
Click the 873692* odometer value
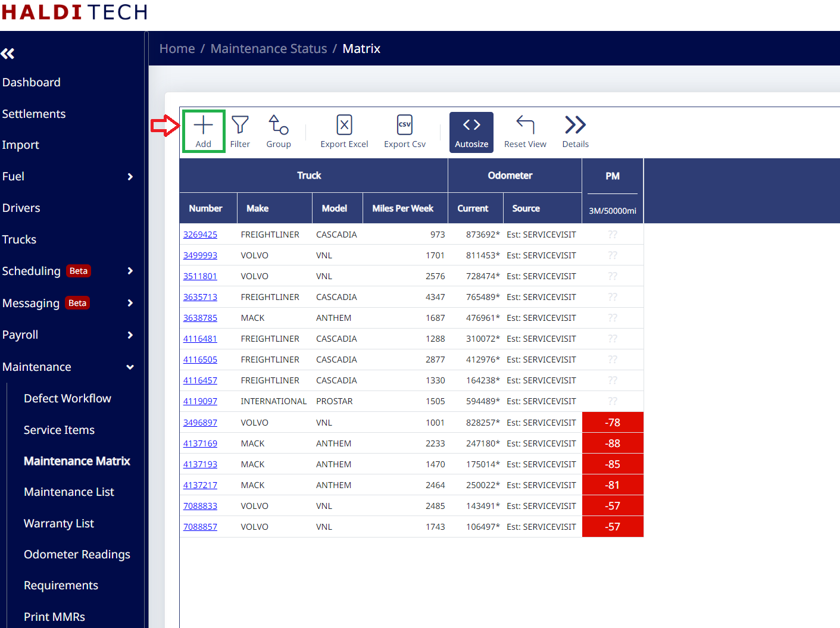click(x=483, y=235)
